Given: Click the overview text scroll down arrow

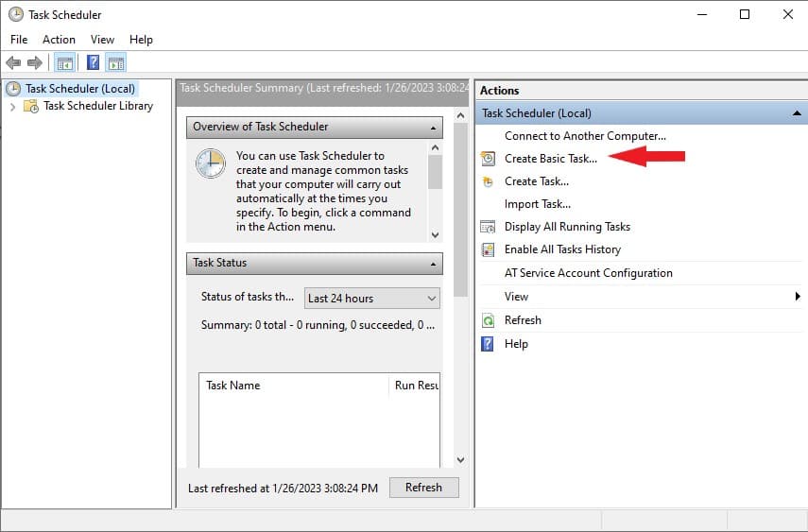Looking at the screenshot, I should pyautogui.click(x=435, y=235).
